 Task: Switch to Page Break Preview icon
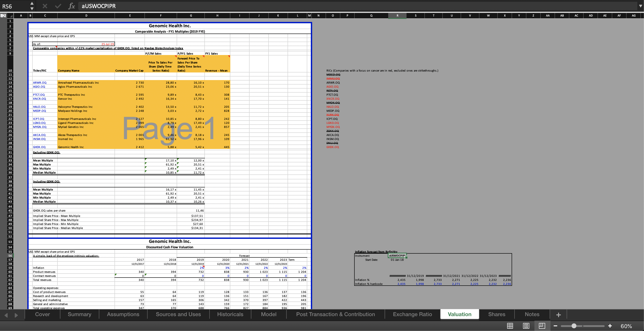pyautogui.click(x=542, y=326)
